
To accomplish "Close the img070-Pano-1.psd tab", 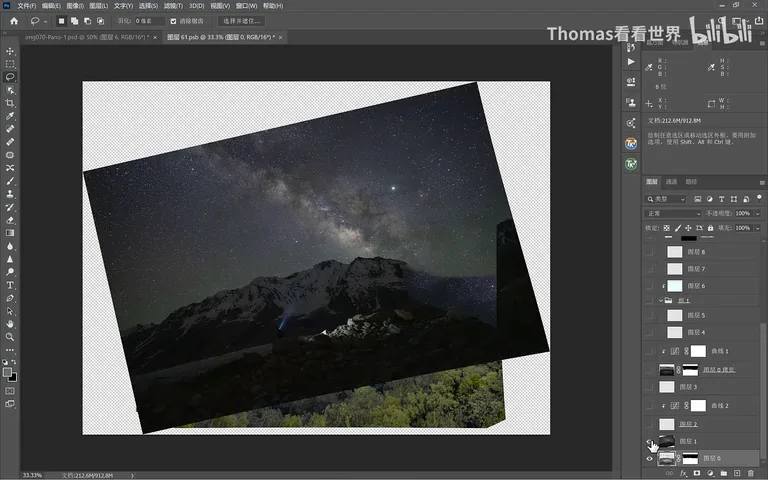I will [x=155, y=37].
